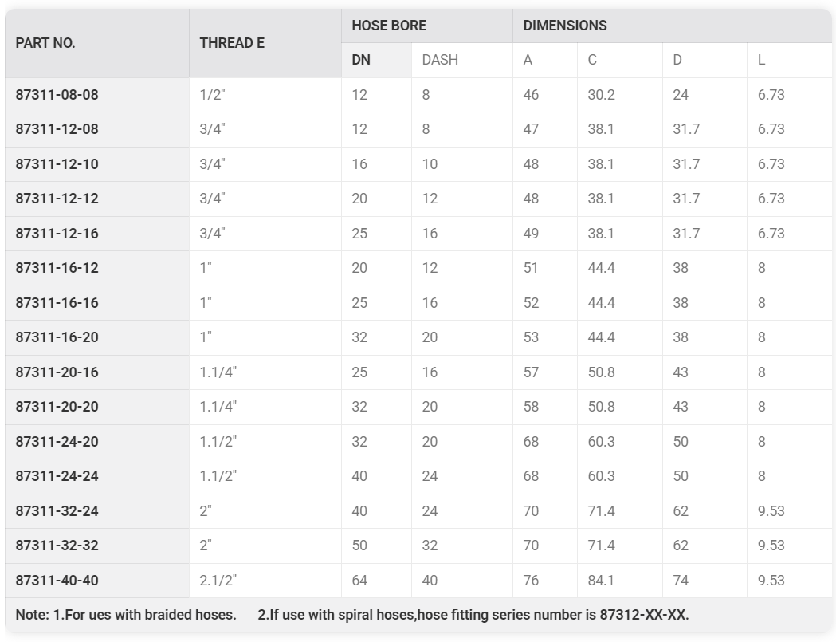
Task: Select the A dimension sub-header
Action: point(545,60)
